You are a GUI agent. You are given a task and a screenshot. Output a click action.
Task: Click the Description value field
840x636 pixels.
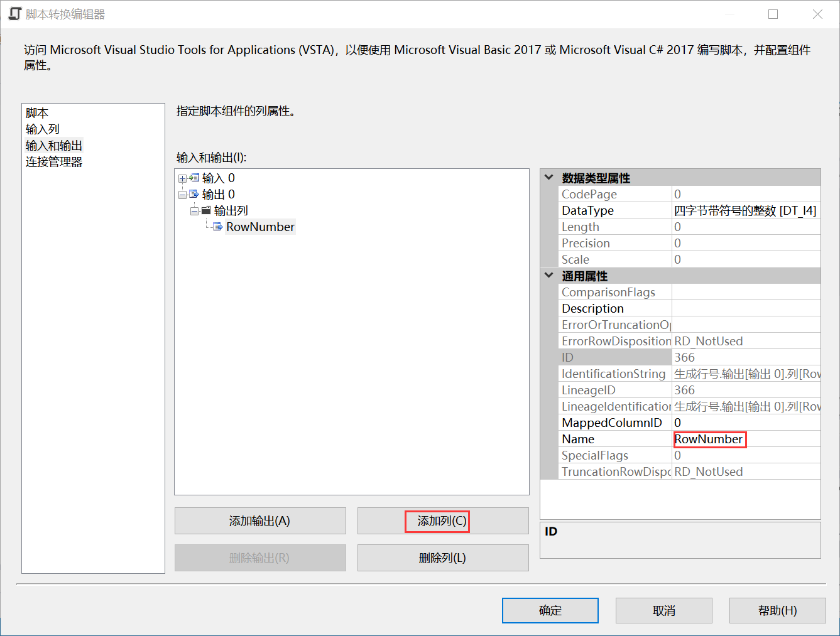point(746,308)
